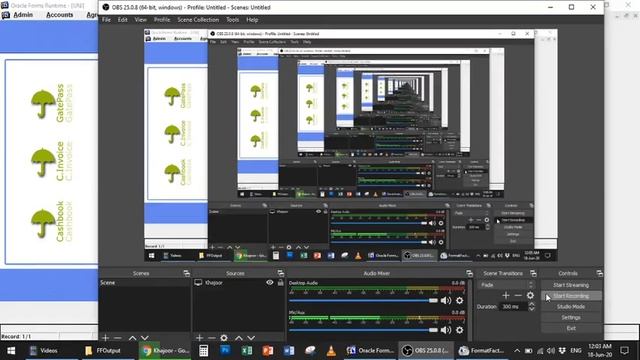Viewport: 640px width, 360px height.
Task: Pop out the Sources dock
Action: pyautogui.click(x=280, y=273)
